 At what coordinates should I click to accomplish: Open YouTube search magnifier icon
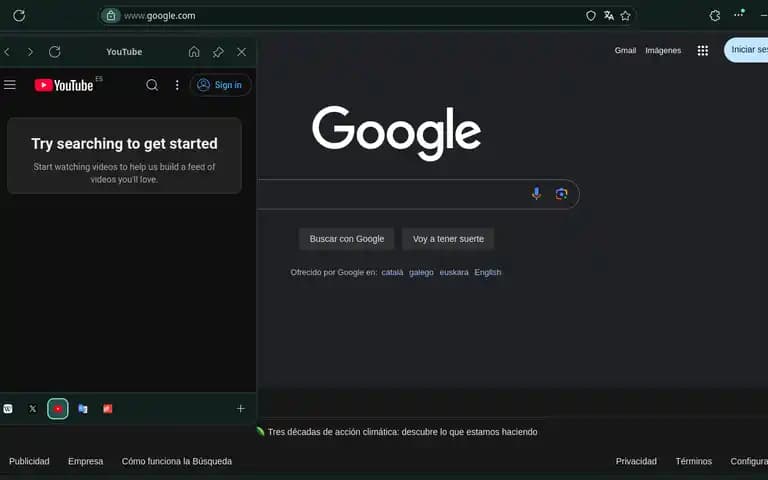coord(152,85)
